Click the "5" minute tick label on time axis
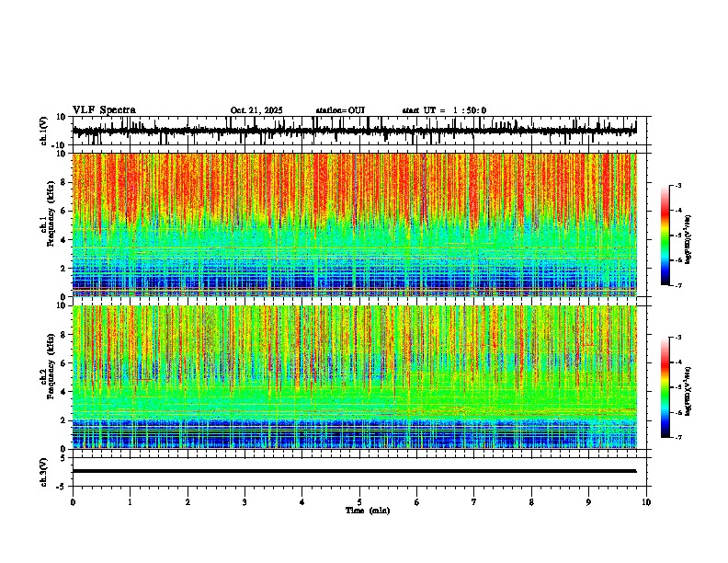The width and height of the screenshot is (728, 563). point(359,502)
